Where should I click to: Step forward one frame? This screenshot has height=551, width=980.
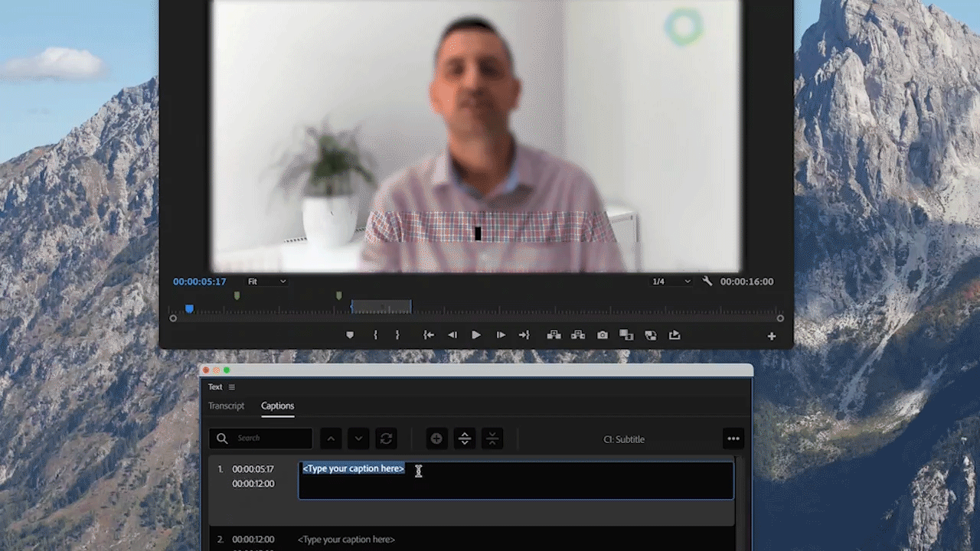[501, 335]
